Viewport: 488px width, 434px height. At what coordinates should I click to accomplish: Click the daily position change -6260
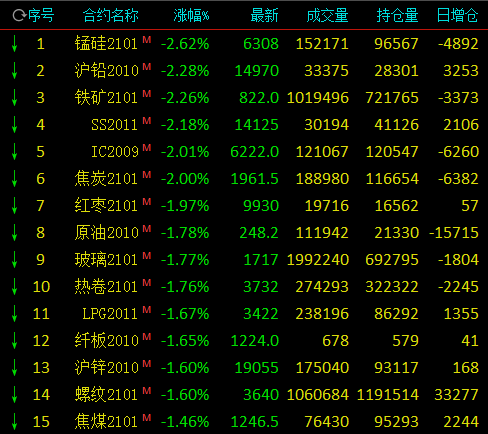458,152
